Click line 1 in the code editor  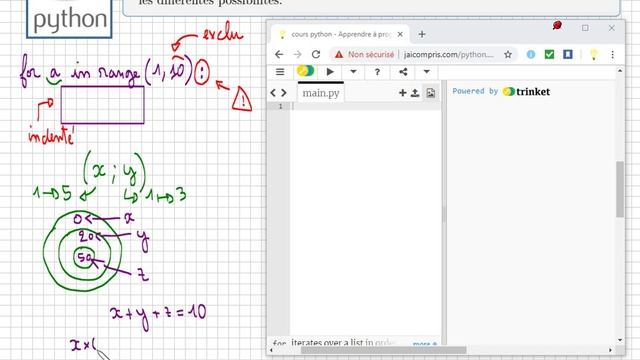click(365, 107)
